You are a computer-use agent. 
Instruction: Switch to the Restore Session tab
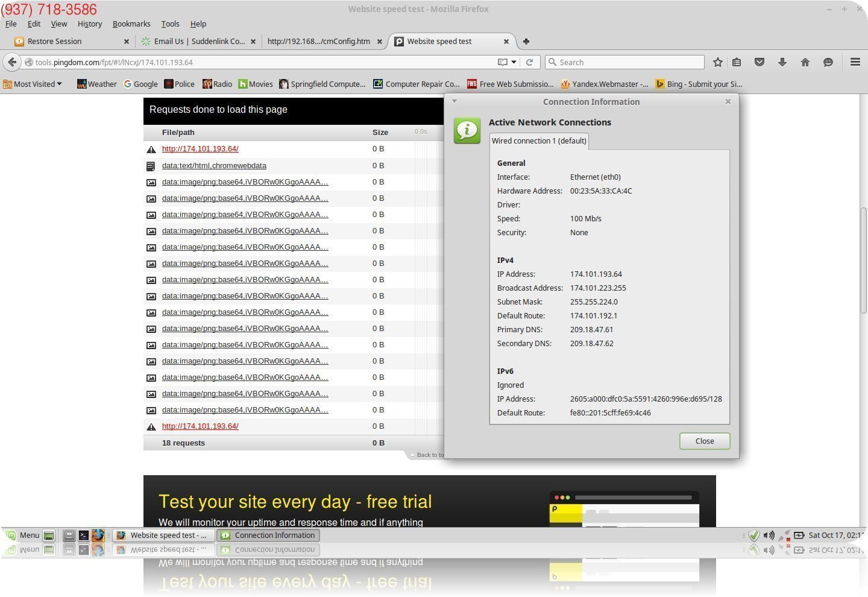click(54, 42)
